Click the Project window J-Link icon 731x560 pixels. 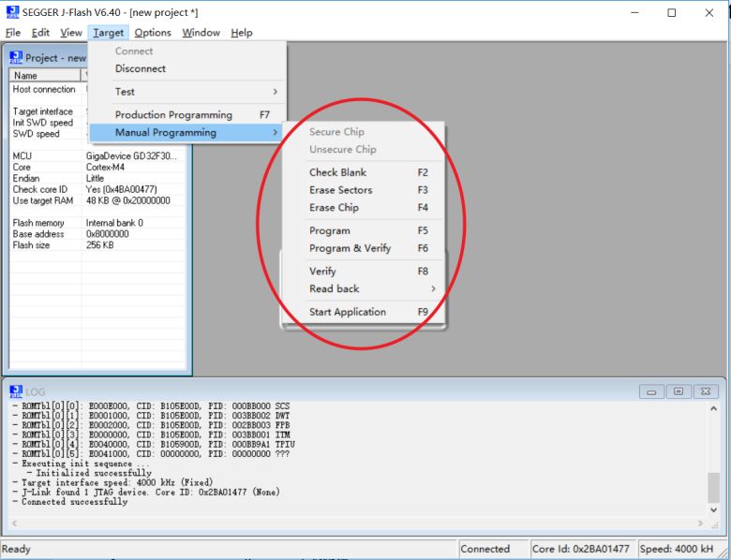(16, 58)
